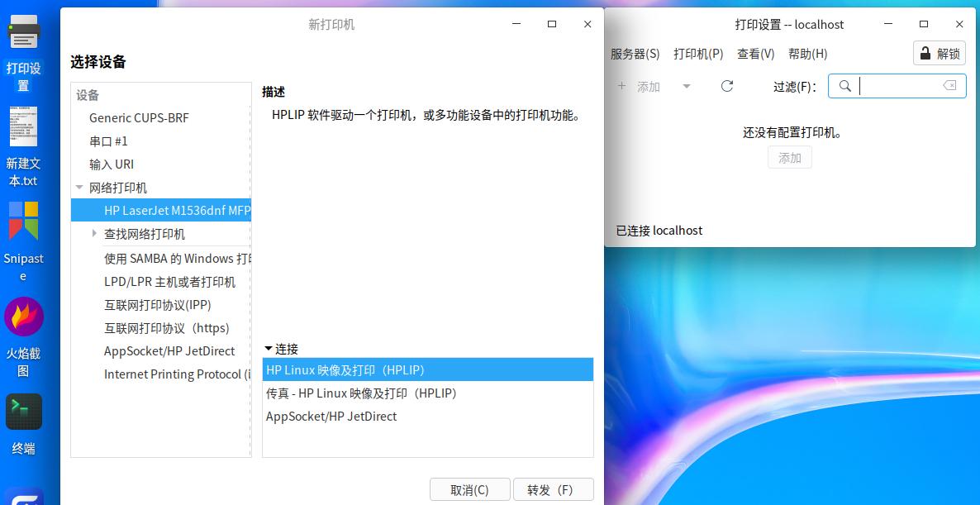Collapse the 网络打印机 tree section
Screen dimensions: 980x505
(x=79, y=188)
